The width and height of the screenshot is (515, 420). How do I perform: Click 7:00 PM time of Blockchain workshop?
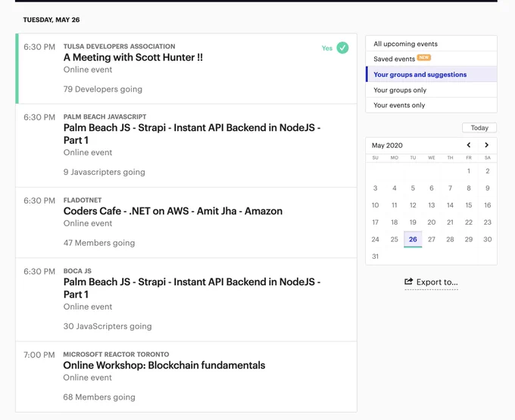click(x=39, y=355)
